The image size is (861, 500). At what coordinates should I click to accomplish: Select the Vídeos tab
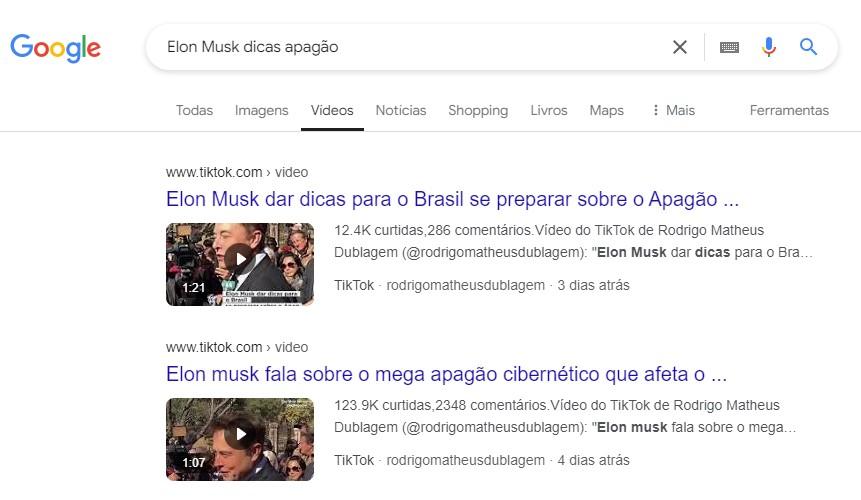[332, 110]
